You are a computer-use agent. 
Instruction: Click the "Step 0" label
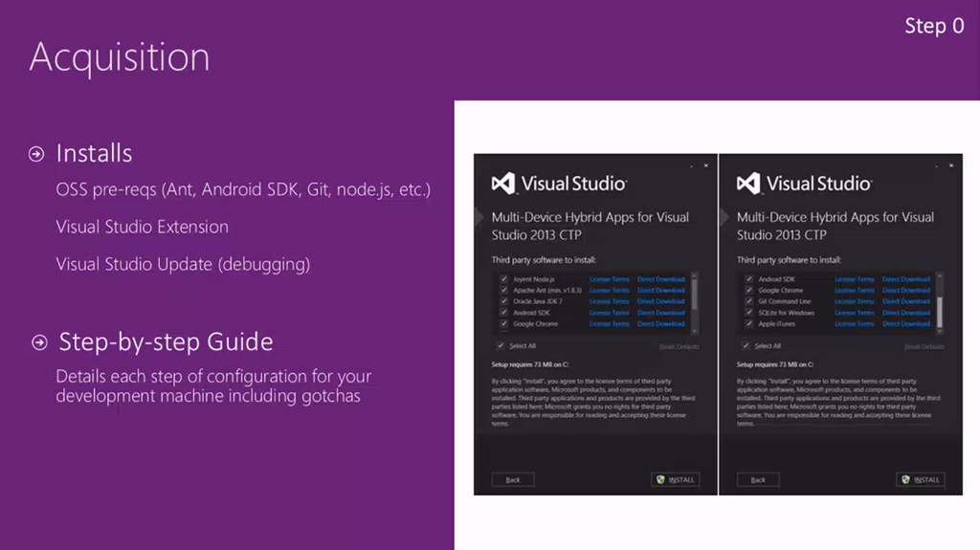pyautogui.click(x=934, y=26)
